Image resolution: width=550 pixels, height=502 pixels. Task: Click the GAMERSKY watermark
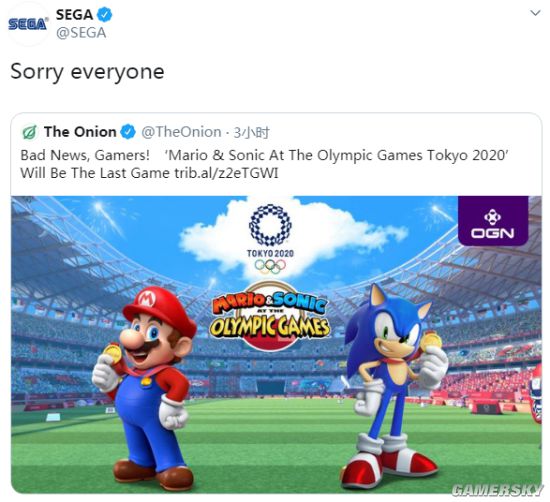498,490
